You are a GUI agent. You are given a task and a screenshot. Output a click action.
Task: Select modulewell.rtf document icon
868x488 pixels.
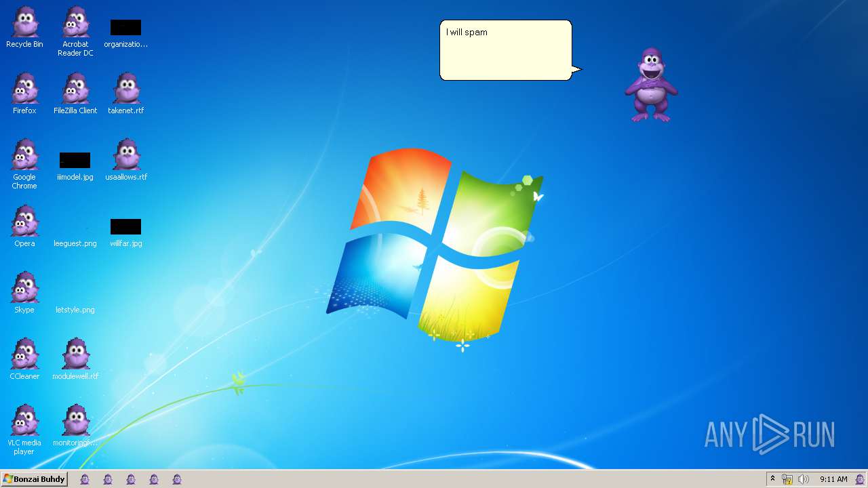point(75,360)
